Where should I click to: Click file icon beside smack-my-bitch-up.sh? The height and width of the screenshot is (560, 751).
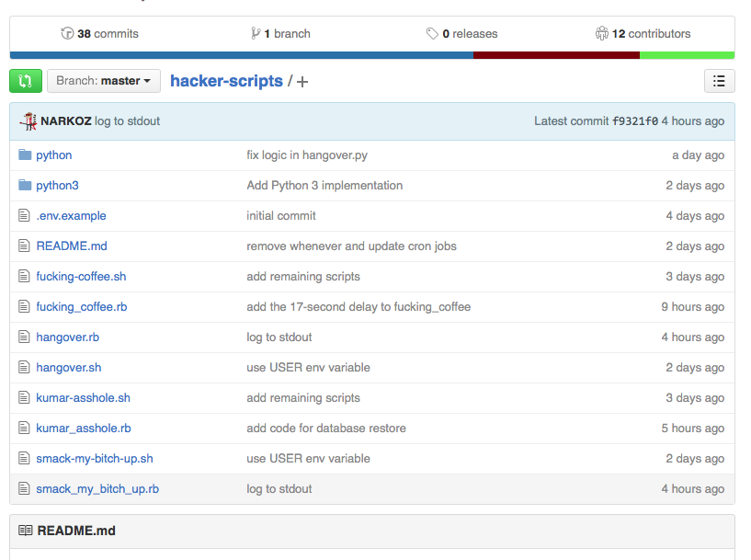pos(24,458)
